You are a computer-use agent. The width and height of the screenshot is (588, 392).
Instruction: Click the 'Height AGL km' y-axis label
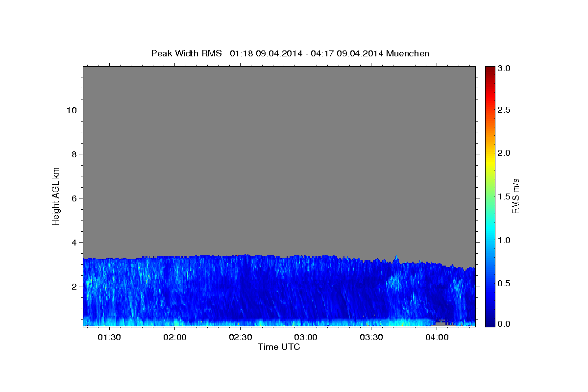(x=56, y=196)
